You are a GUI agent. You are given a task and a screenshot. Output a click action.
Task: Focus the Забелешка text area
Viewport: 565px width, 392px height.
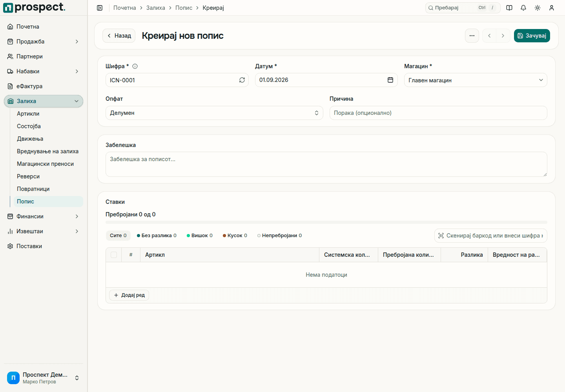pyautogui.click(x=326, y=164)
